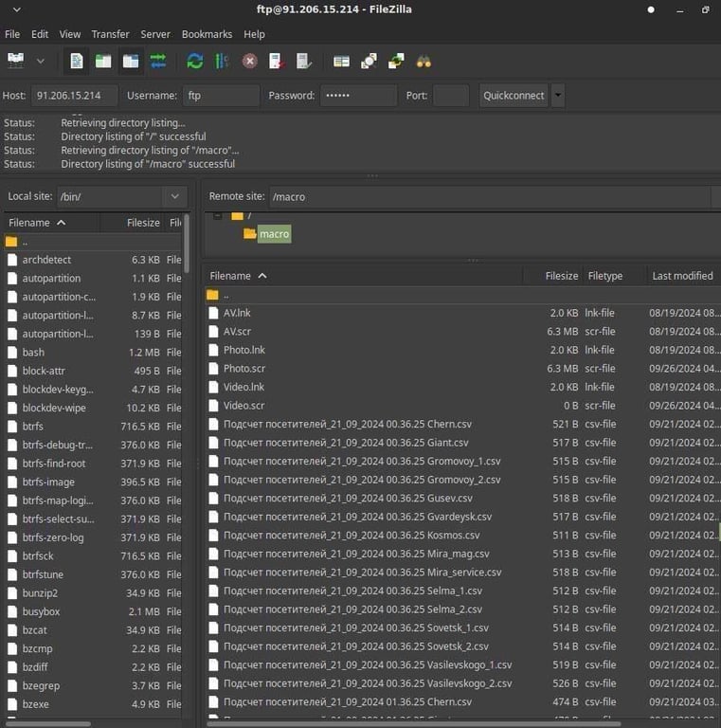
Task: Toggle the message log display
Action: click(x=77, y=61)
